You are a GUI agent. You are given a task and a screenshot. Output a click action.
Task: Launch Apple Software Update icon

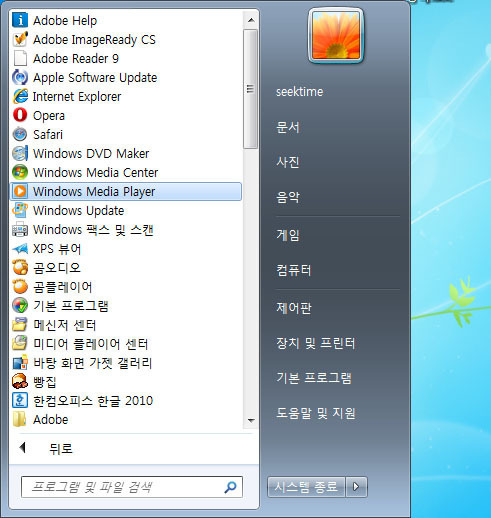(x=20, y=77)
